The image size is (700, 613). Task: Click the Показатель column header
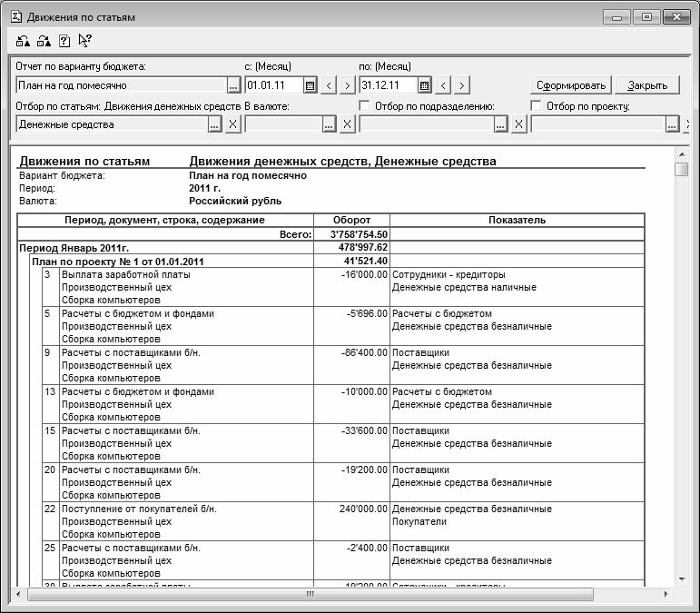pos(517,220)
